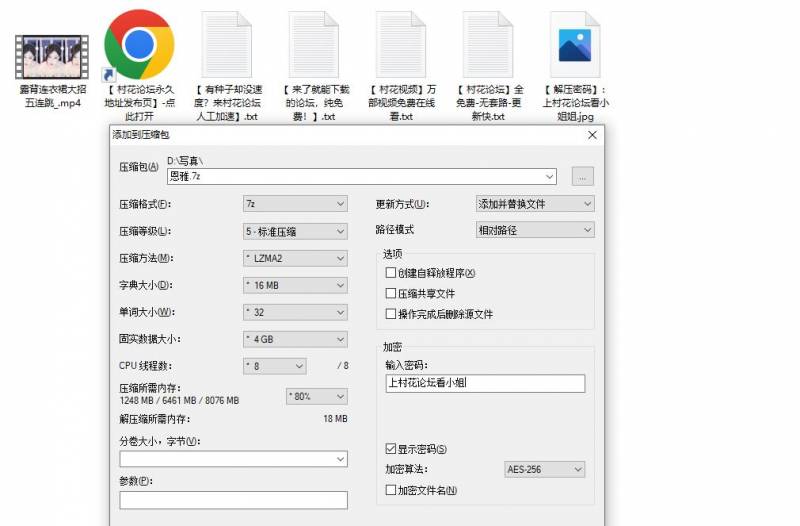
Task: Check the 压缩共享文件 option
Action: pyautogui.click(x=391, y=294)
